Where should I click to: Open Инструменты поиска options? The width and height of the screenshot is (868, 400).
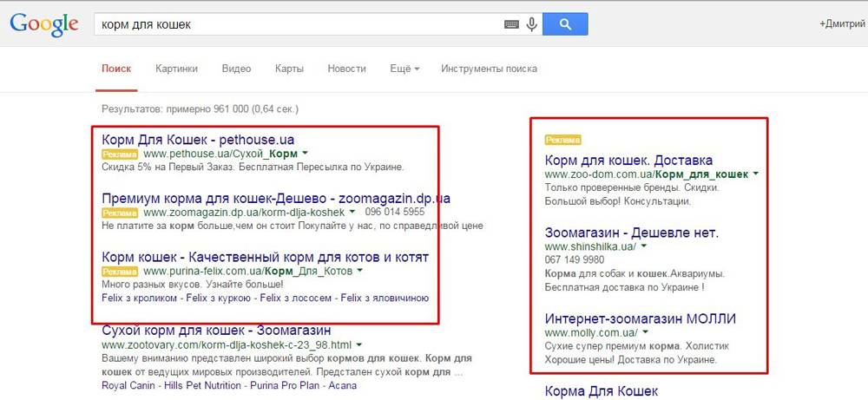coord(489,69)
